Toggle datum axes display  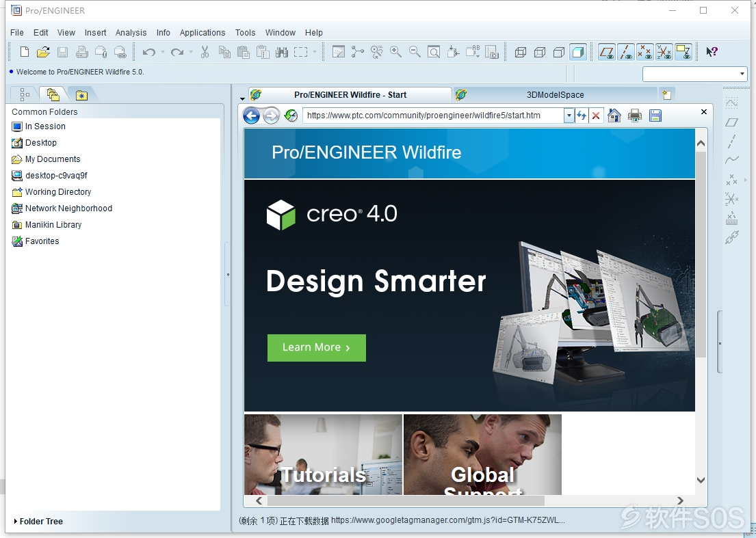click(626, 51)
